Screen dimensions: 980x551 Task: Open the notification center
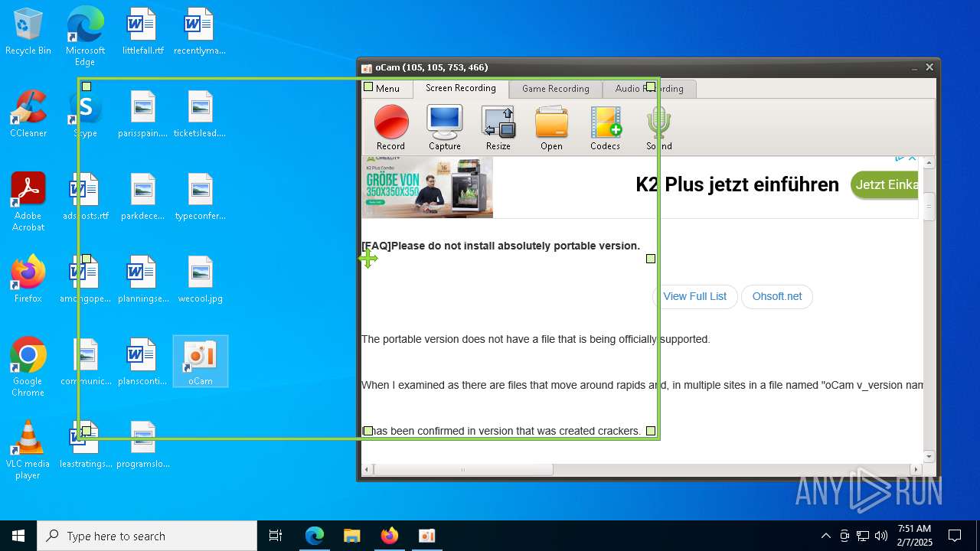tap(955, 536)
